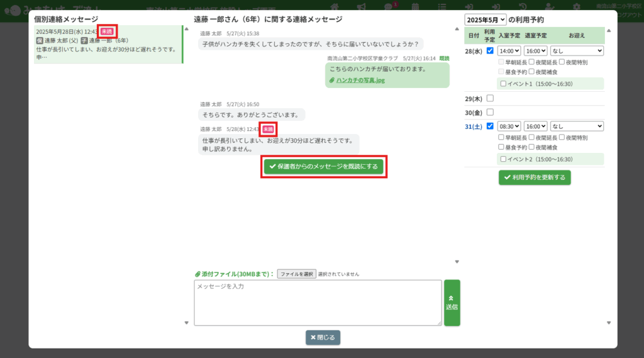Open the chat messages icon with badge
The height and width of the screenshot is (358, 644).
point(388,6)
